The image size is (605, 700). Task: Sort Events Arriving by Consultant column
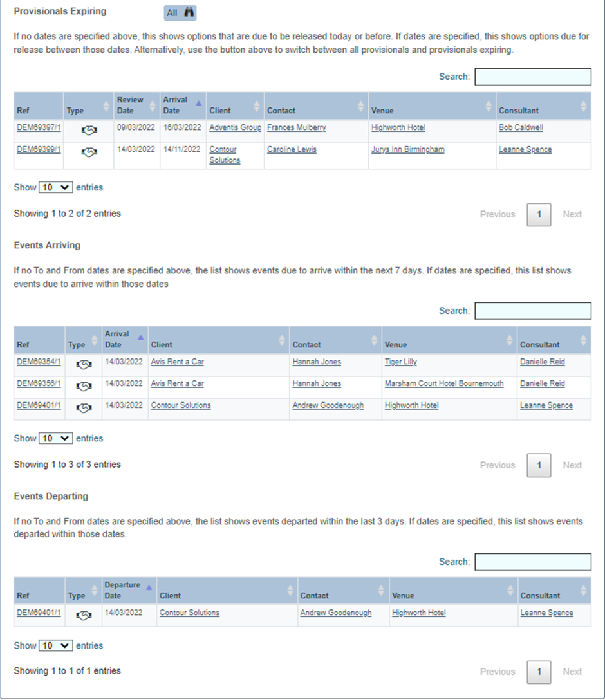554,339
